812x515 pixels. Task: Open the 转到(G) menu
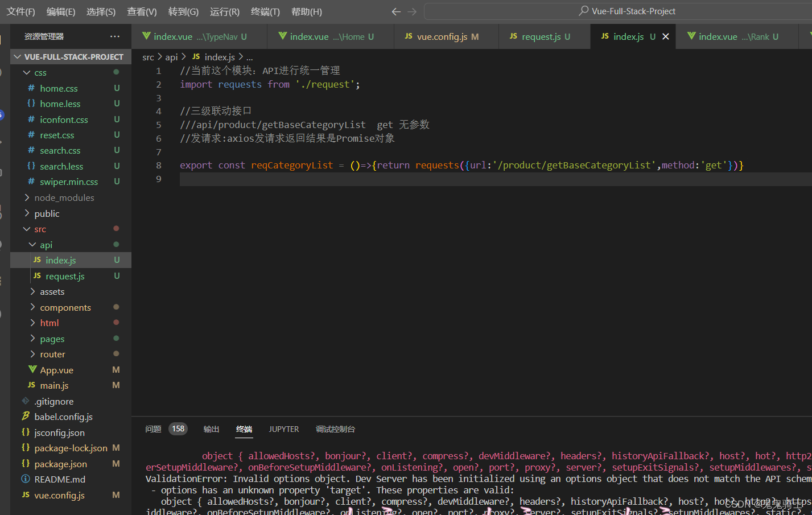pyautogui.click(x=183, y=11)
